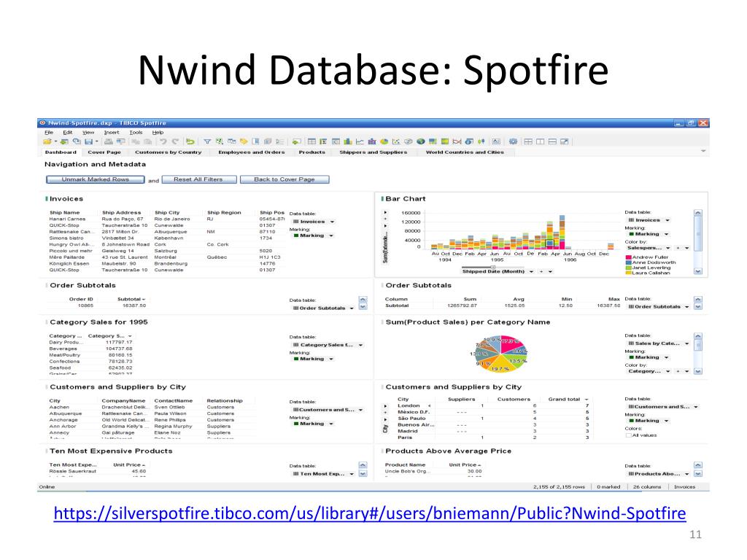Image resolution: width=747 pixels, height=560 pixels.
Task: Select the Dairy Produ... category row
Action: (x=90, y=343)
